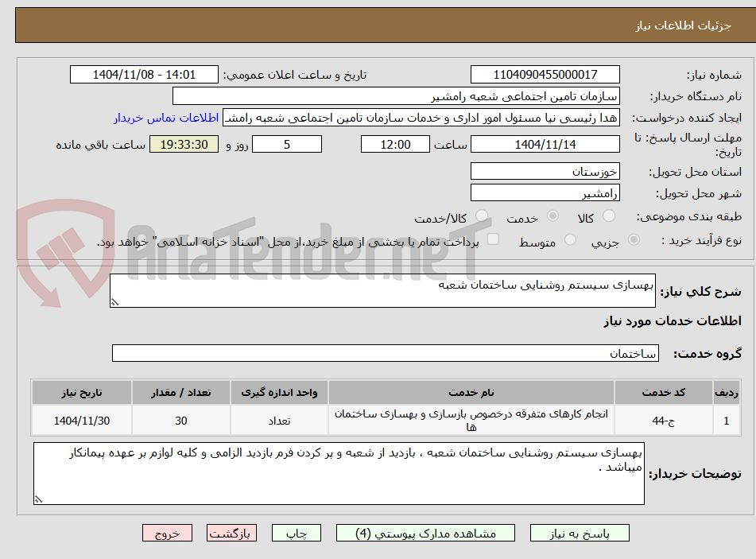Open buyer contact info link اطلاعات تماس خریدار

tap(166, 118)
